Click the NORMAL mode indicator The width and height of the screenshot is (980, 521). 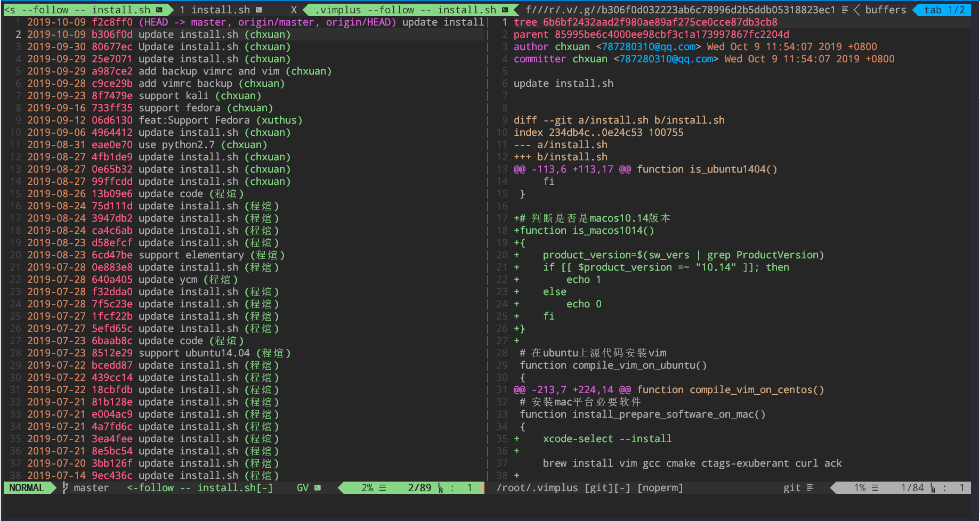27,487
